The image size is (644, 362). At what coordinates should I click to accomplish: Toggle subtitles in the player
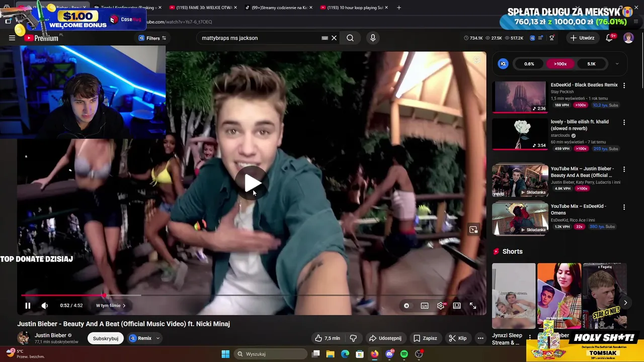425,305
